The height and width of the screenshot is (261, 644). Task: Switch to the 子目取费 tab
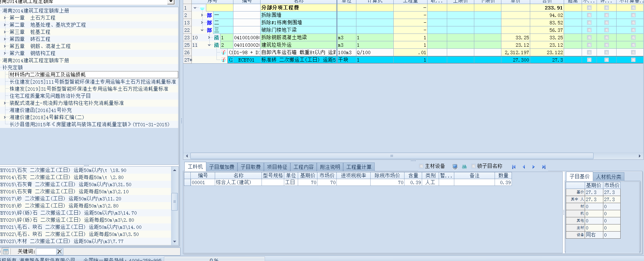tap(251, 167)
